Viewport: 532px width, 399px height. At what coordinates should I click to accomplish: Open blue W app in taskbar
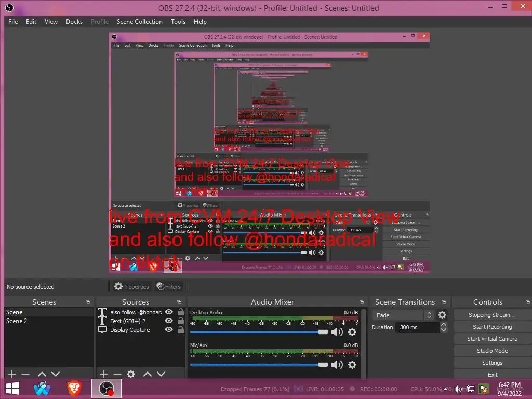42,389
